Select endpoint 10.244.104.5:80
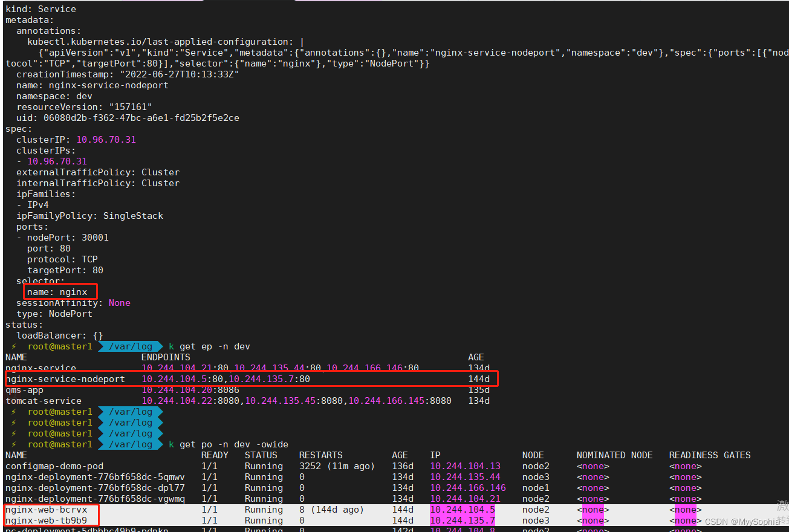 coord(182,379)
